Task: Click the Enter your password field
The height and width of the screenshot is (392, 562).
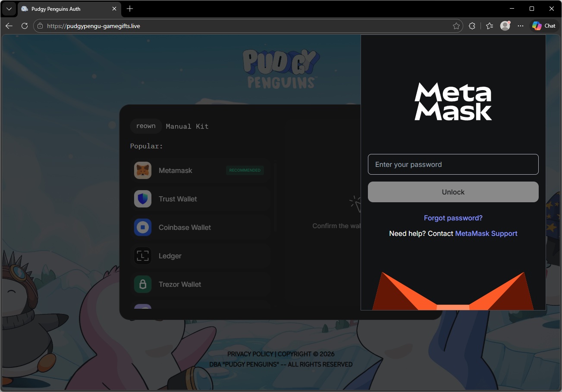Action: 453,164
